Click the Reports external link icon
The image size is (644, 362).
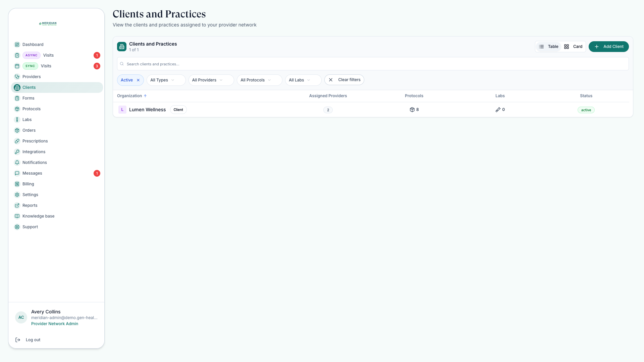pyautogui.click(x=17, y=205)
